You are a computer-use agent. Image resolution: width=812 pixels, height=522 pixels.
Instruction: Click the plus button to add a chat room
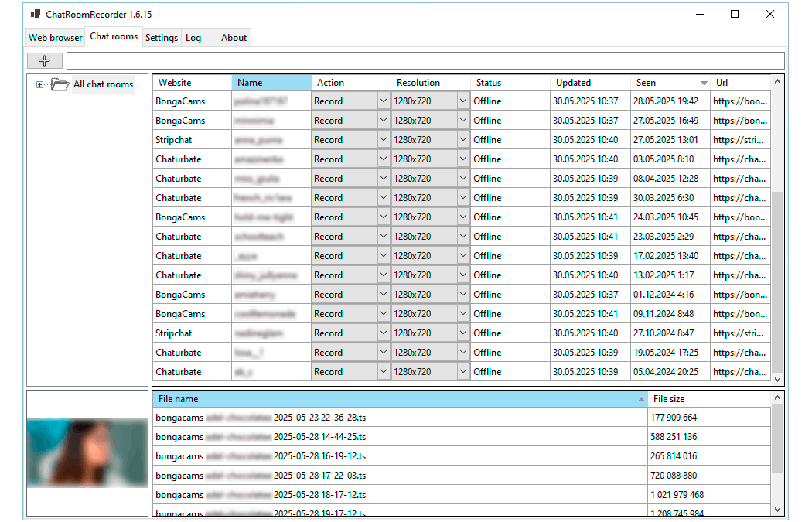pos(44,61)
